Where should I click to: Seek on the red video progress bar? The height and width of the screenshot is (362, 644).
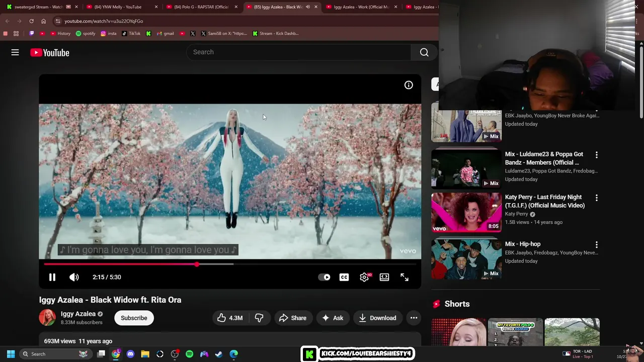(x=230, y=264)
